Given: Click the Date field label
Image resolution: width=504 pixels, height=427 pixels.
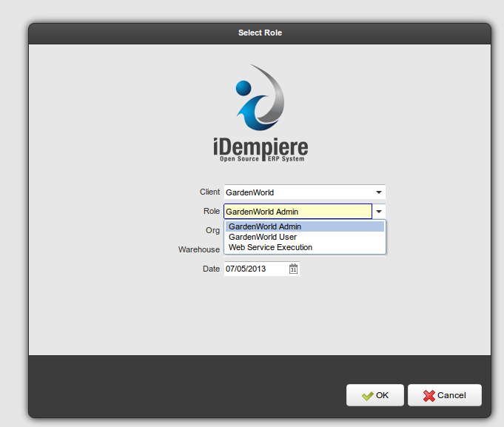Looking at the screenshot, I should [211, 269].
